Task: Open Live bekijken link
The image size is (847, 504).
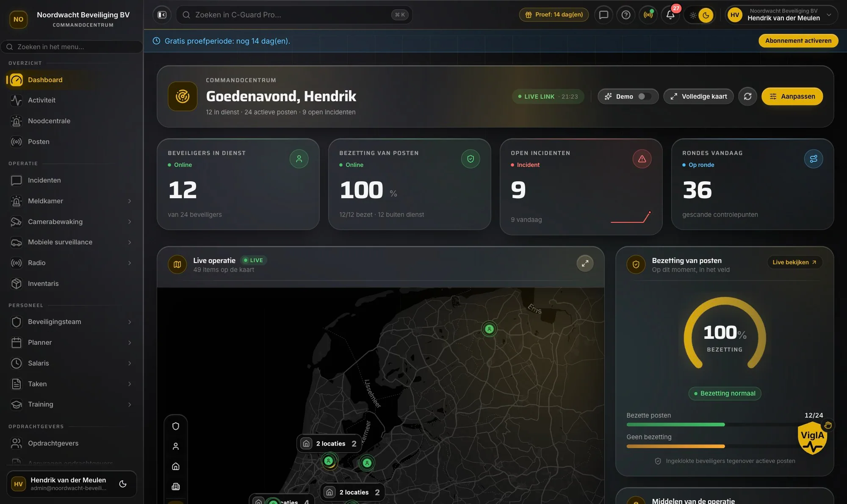Action: (794, 262)
